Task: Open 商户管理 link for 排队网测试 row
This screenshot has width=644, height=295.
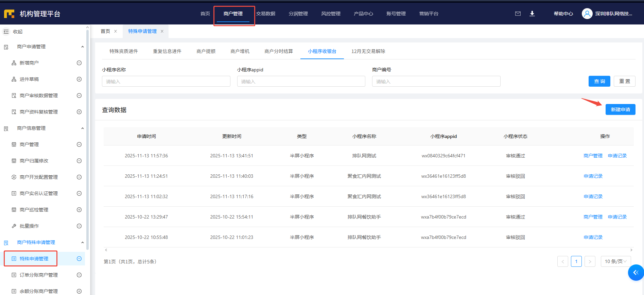Action: pos(593,156)
